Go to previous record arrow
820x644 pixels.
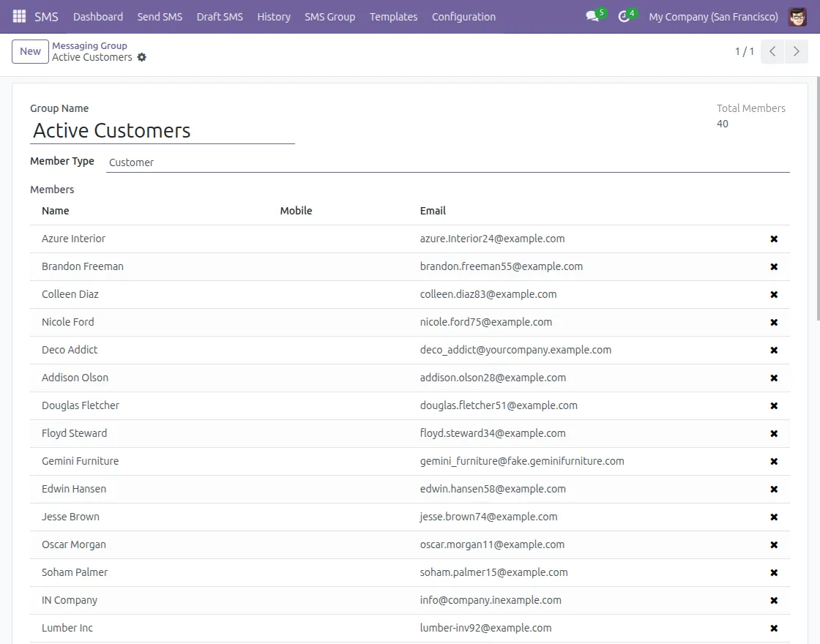[772, 52]
